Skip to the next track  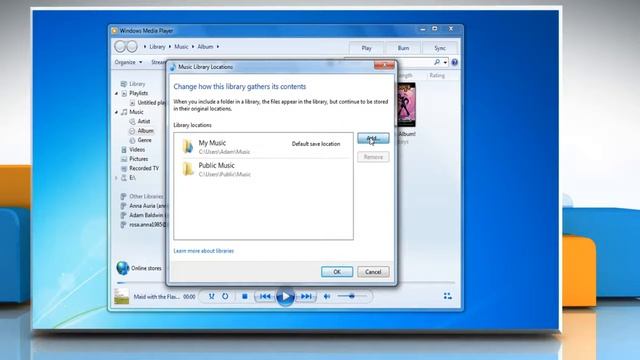click(x=306, y=296)
